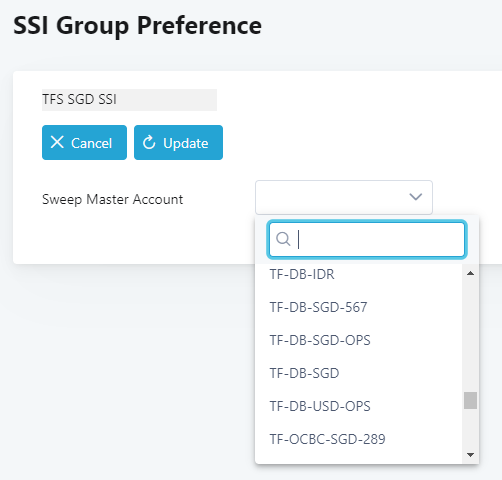Click the Sweep Master Account label

112,199
